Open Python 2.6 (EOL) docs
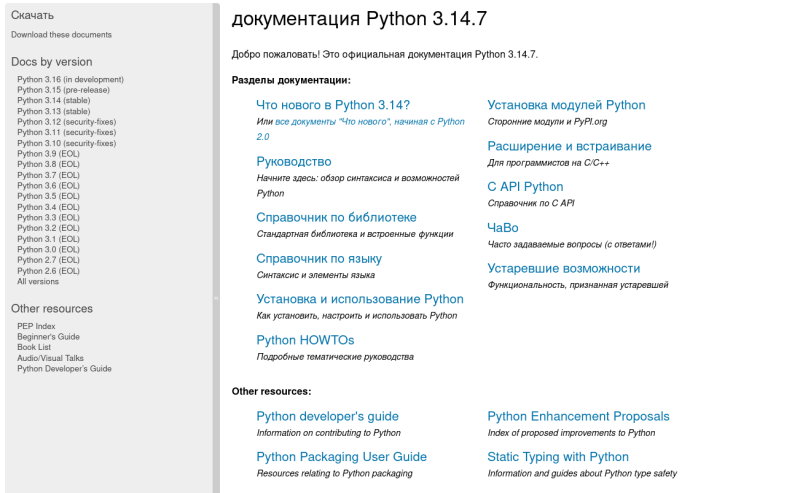The image size is (800, 493). pos(48,271)
